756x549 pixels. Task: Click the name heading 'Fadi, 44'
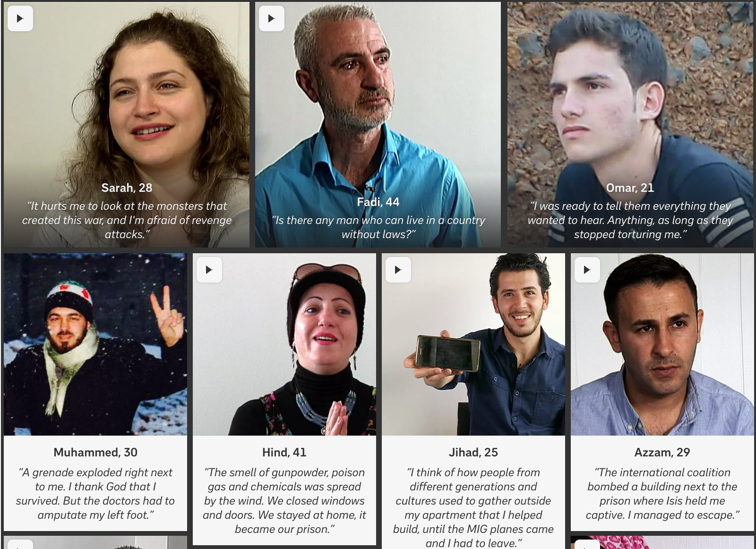pos(378,202)
